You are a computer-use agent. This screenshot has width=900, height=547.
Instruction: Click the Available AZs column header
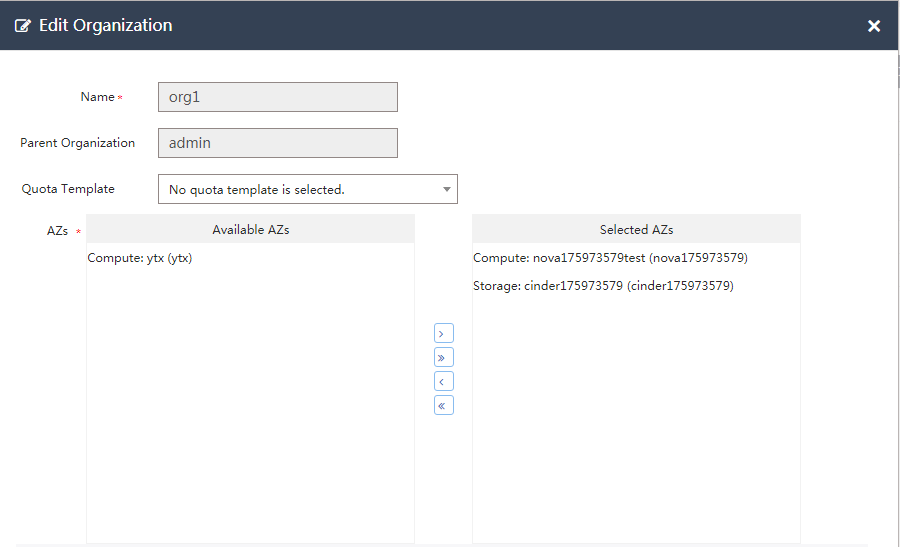250,229
